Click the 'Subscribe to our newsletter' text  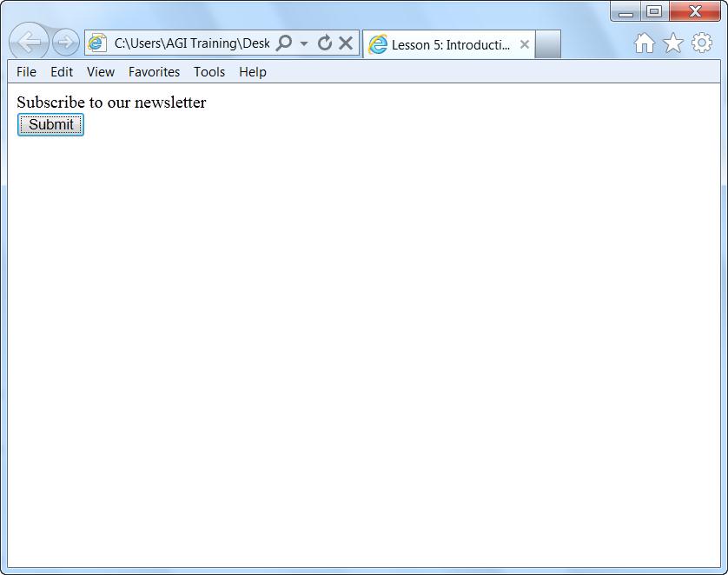(111, 102)
